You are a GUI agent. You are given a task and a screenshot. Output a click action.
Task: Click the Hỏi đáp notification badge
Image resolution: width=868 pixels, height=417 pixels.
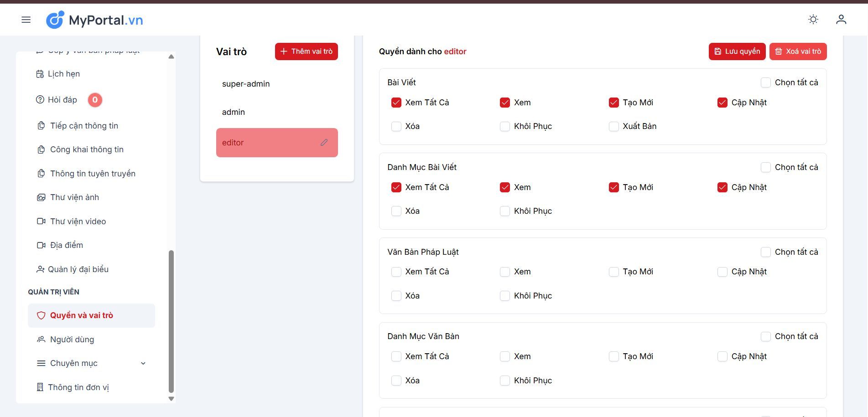click(x=95, y=100)
